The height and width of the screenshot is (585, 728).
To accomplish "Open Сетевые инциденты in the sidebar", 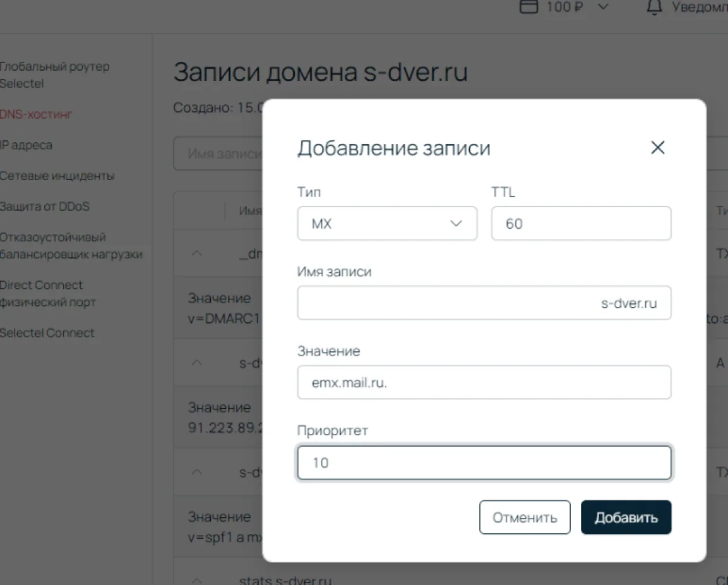I will [x=57, y=176].
